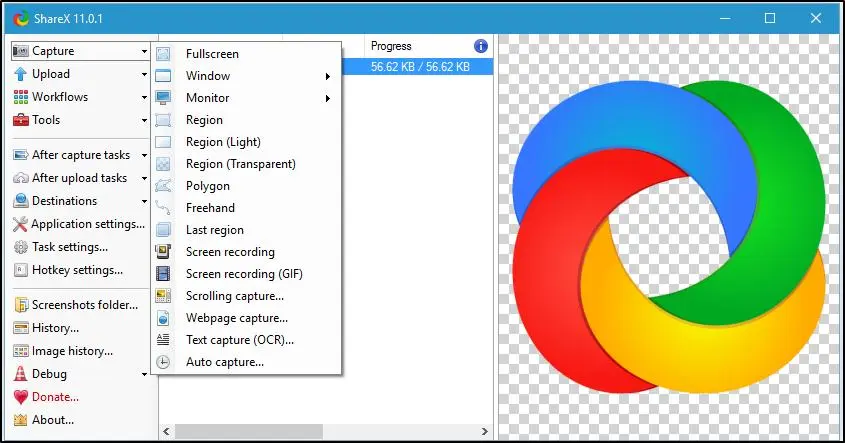Click the 56.62 KB progress row

[x=420, y=67]
